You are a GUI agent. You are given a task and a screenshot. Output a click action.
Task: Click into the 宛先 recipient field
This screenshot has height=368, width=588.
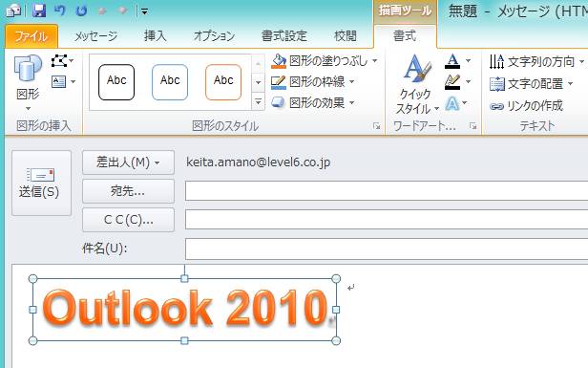(387, 191)
